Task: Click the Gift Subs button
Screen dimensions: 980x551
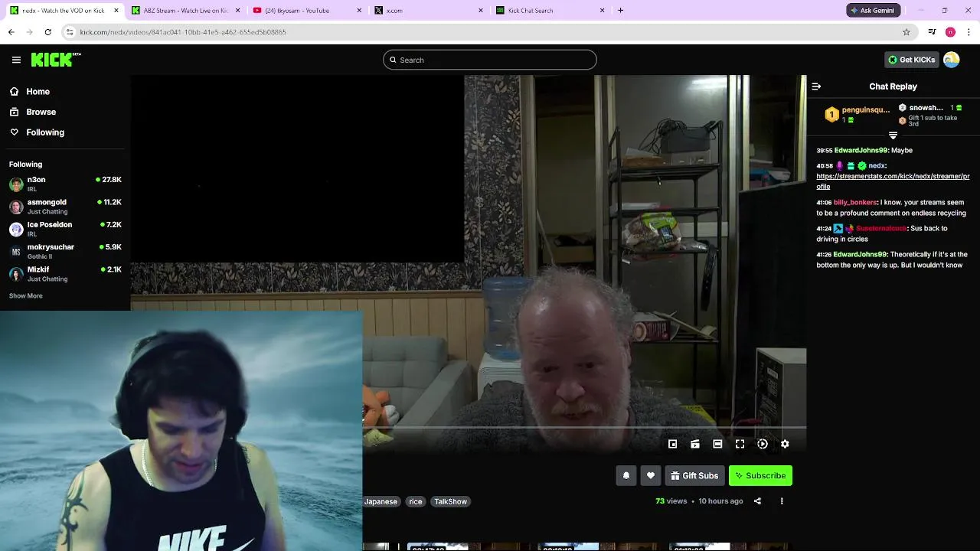Action: pyautogui.click(x=694, y=475)
